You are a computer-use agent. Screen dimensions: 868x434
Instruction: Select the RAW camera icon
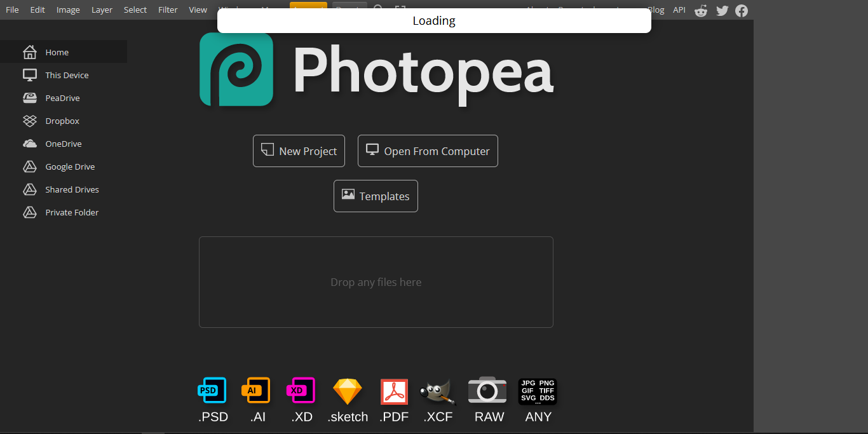[x=487, y=390]
